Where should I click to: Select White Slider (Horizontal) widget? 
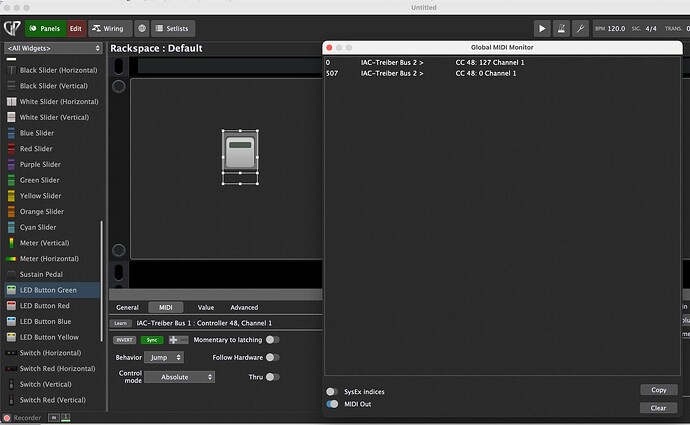click(52, 102)
